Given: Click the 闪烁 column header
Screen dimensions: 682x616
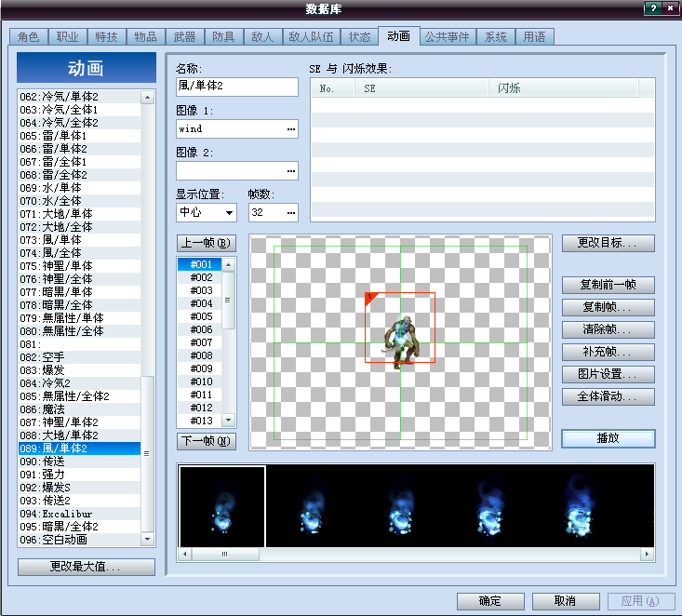Looking at the screenshot, I should (x=563, y=88).
